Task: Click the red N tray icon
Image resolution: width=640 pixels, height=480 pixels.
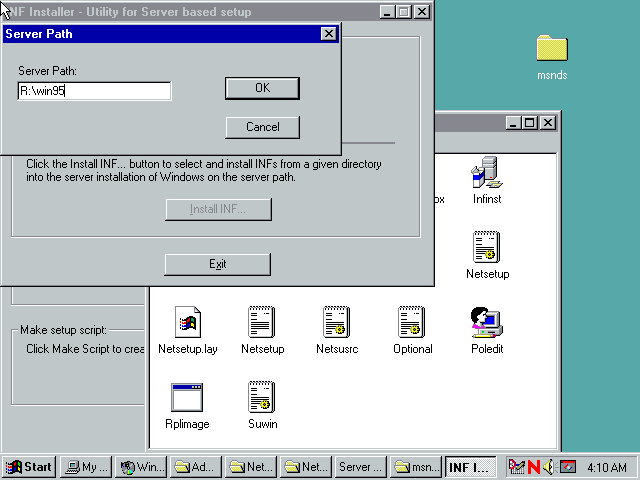Action: pos(534,467)
